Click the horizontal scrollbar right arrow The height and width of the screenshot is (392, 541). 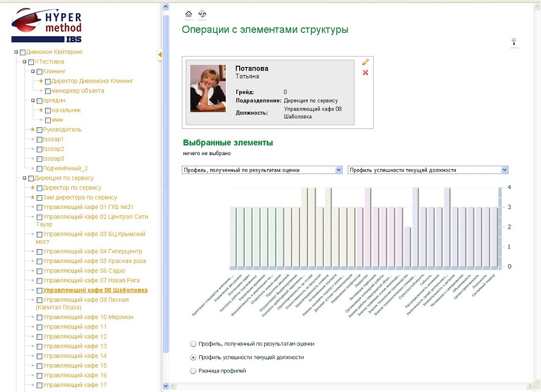pos(530,386)
